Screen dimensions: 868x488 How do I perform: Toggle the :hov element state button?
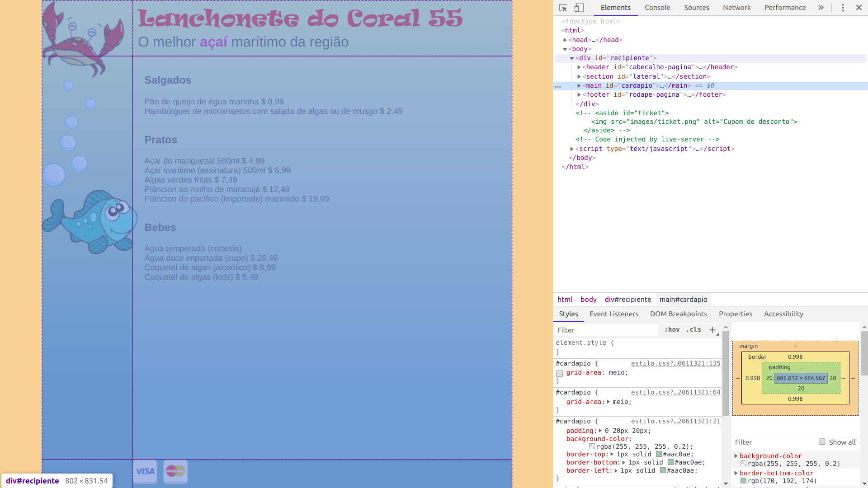[672, 330]
